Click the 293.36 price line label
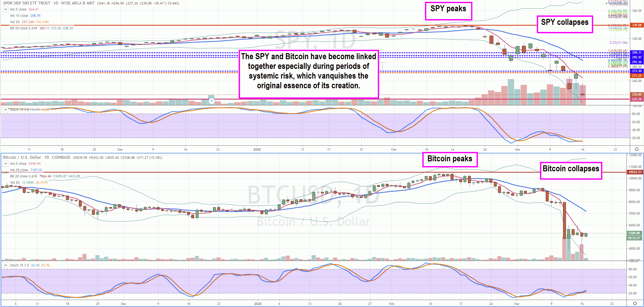 pos(637,62)
